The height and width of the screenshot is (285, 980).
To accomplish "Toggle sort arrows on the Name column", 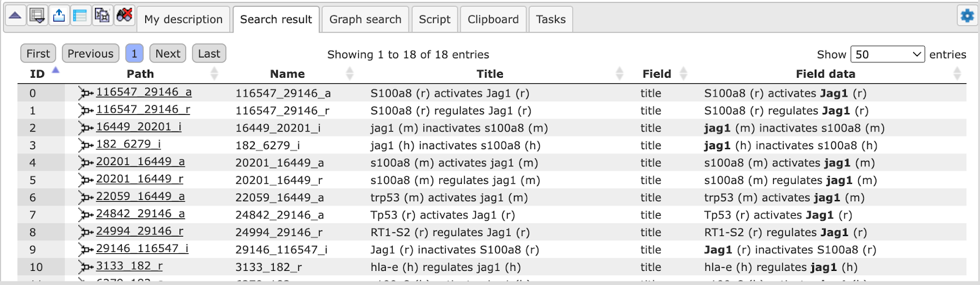I will click(x=350, y=73).
